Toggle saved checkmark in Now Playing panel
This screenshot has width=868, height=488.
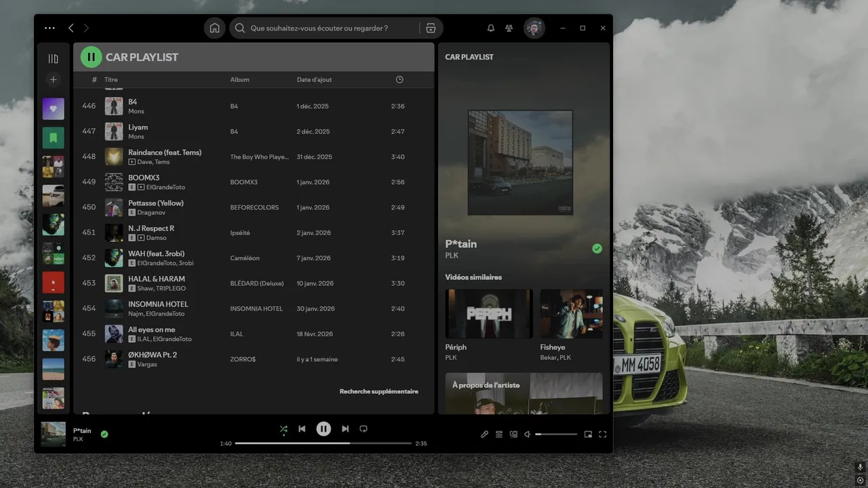[597, 249]
